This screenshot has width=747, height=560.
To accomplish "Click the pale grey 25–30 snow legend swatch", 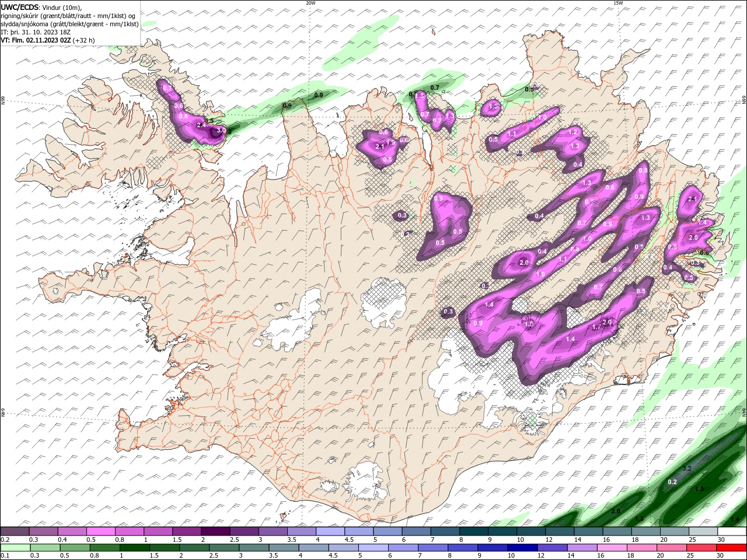I will pos(703,531).
